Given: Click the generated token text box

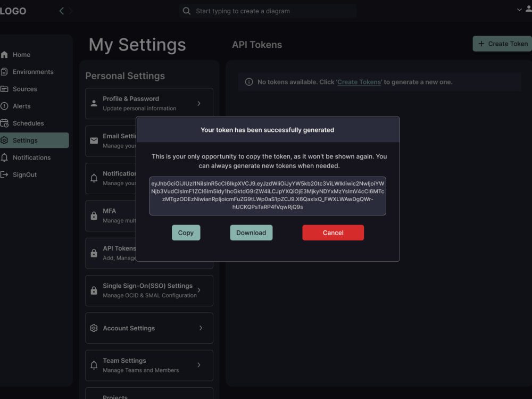Looking at the screenshot, I should pyautogui.click(x=268, y=196).
